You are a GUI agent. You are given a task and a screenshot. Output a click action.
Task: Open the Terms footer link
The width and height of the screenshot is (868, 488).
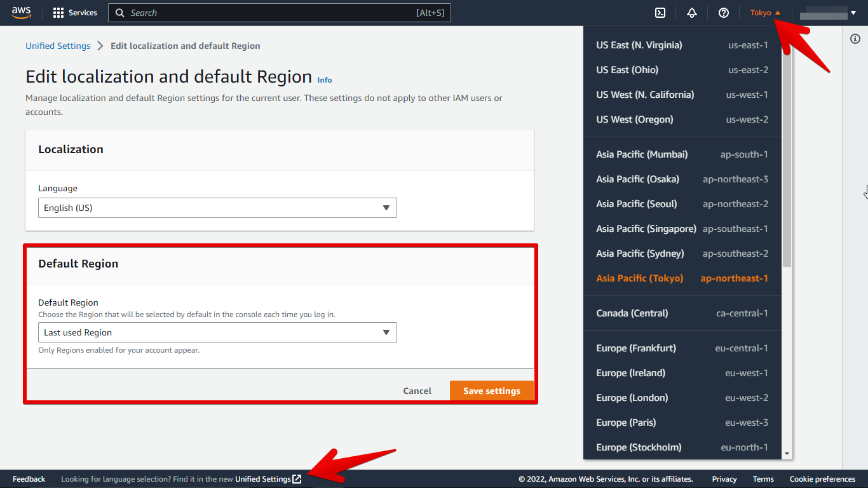pyautogui.click(x=763, y=479)
